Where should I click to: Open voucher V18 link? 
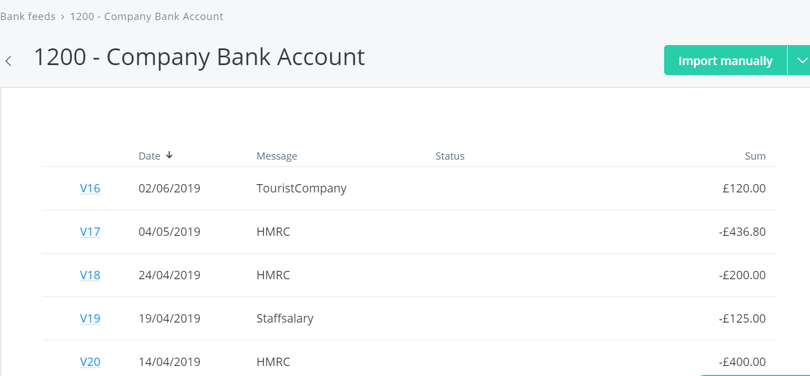coord(90,275)
